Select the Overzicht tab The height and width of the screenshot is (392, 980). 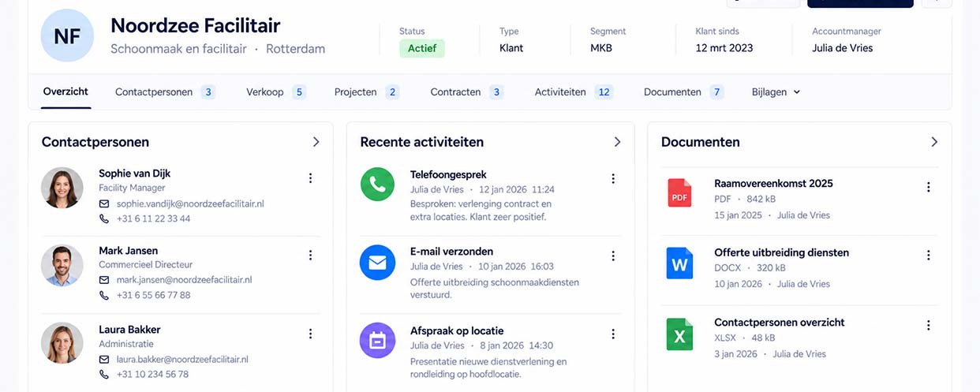(65, 91)
